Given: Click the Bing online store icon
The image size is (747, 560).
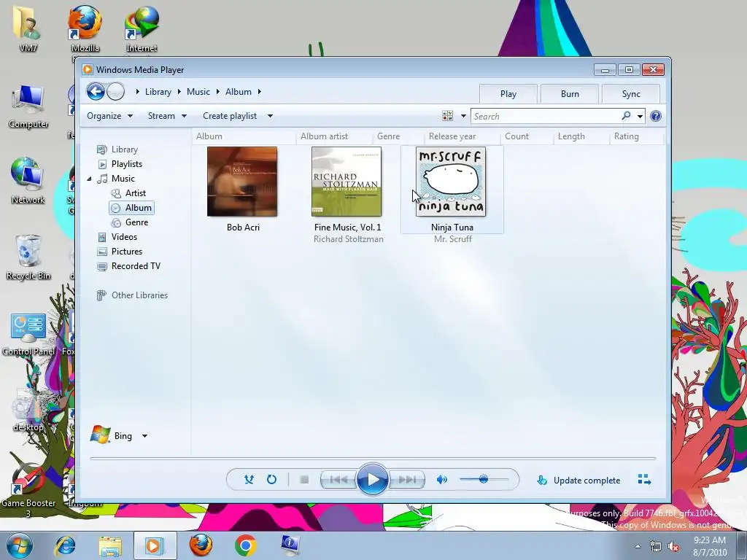Looking at the screenshot, I should click(101, 435).
